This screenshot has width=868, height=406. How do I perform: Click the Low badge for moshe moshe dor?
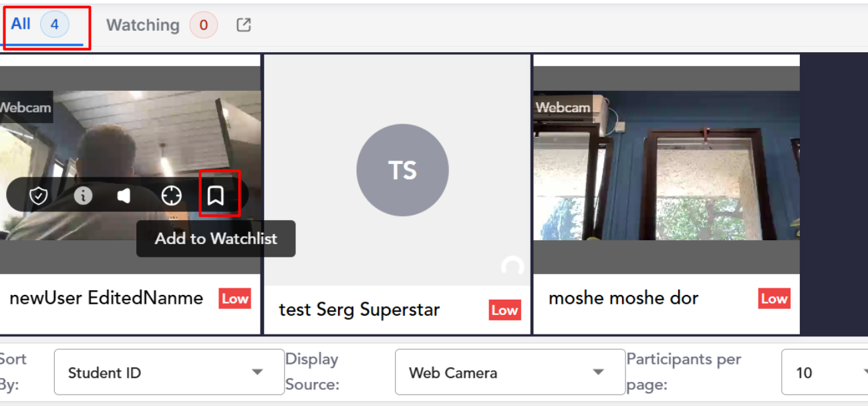[774, 298]
